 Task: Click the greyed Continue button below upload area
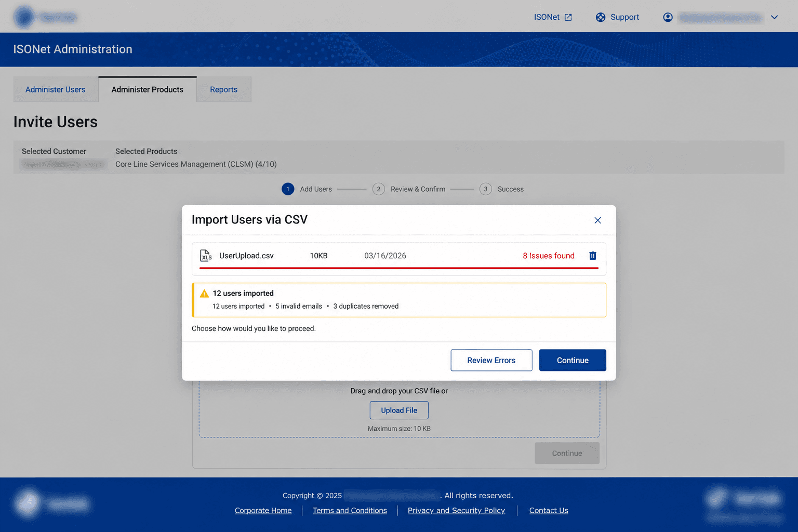click(567, 453)
